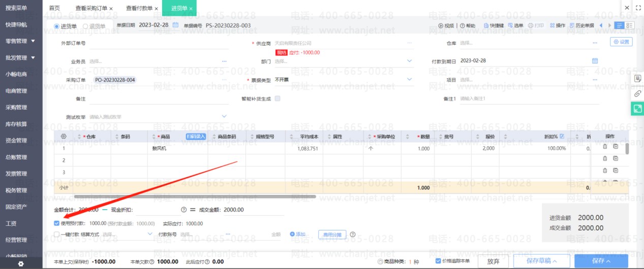Image resolution: width=644 pixels, height=269 pixels.
Task: Uncheck the 使用预付款 checkbox
Action: coord(56,223)
